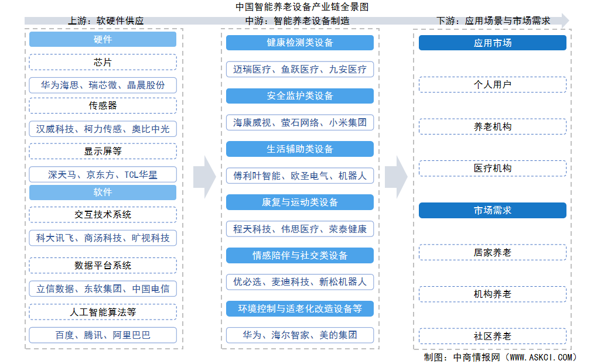Click the 康复与运动类设备 header
This screenshot has height=364, width=594.
[299, 202]
